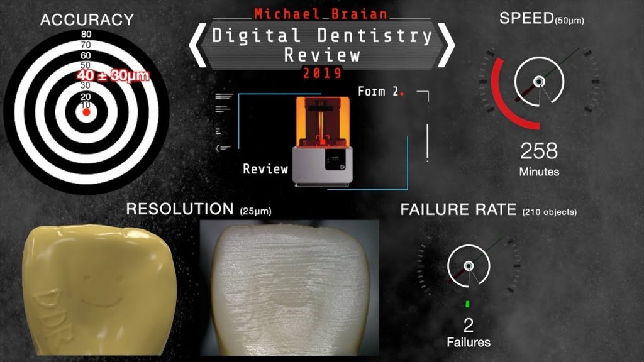This screenshot has height=362, width=644.
Task: Click the yellow DDR tooth render
Action: point(99,290)
